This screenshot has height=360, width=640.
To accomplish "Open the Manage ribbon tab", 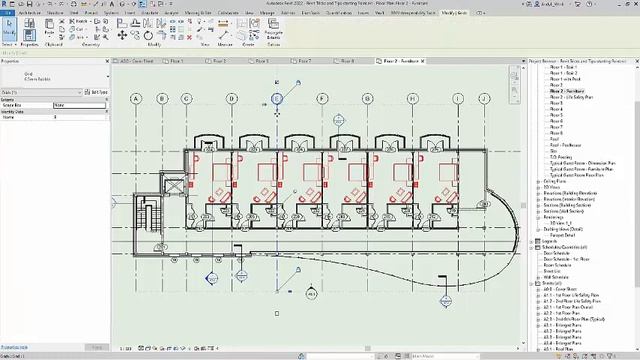I will pos(267,13).
